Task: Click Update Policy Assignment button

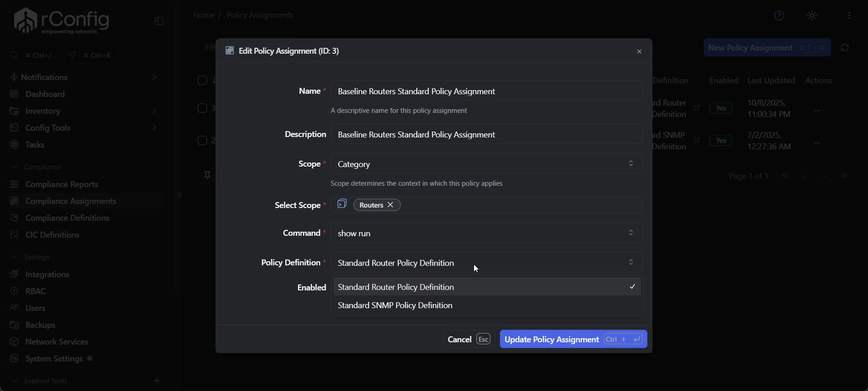Action: coord(573,339)
